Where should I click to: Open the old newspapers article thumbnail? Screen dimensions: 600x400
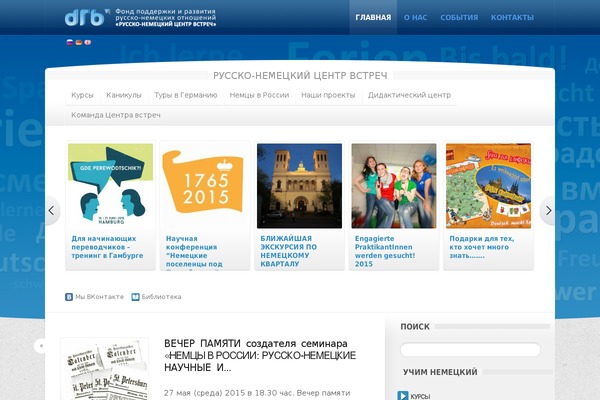(105, 369)
